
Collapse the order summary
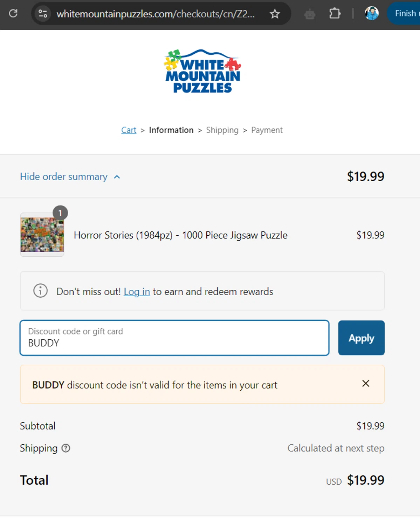64,177
